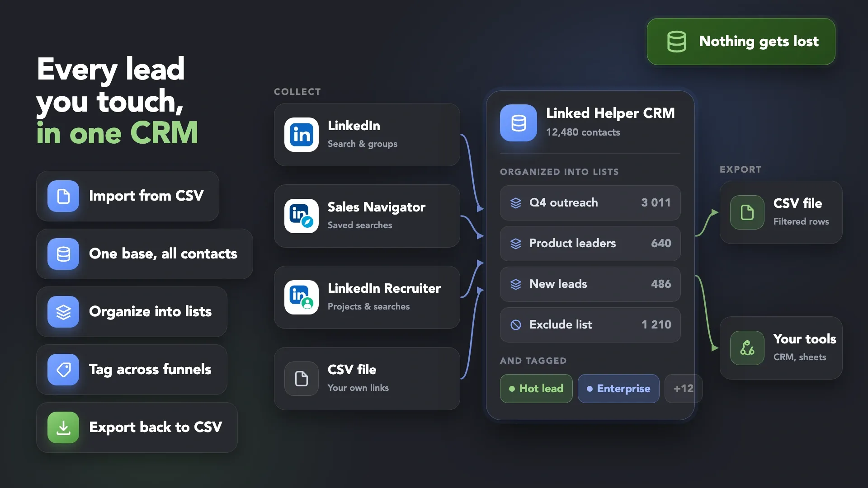Click the Import from CSV feature pill

pyautogui.click(x=127, y=196)
